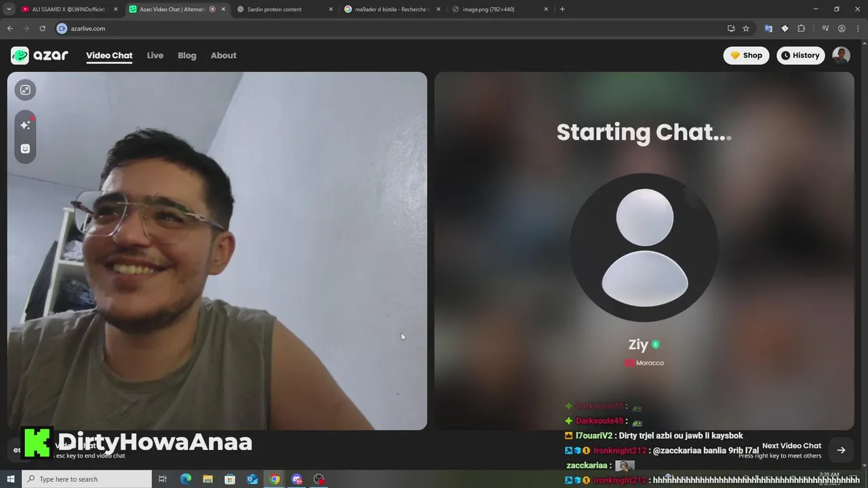Click the OBS taskbar icon

click(x=319, y=479)
